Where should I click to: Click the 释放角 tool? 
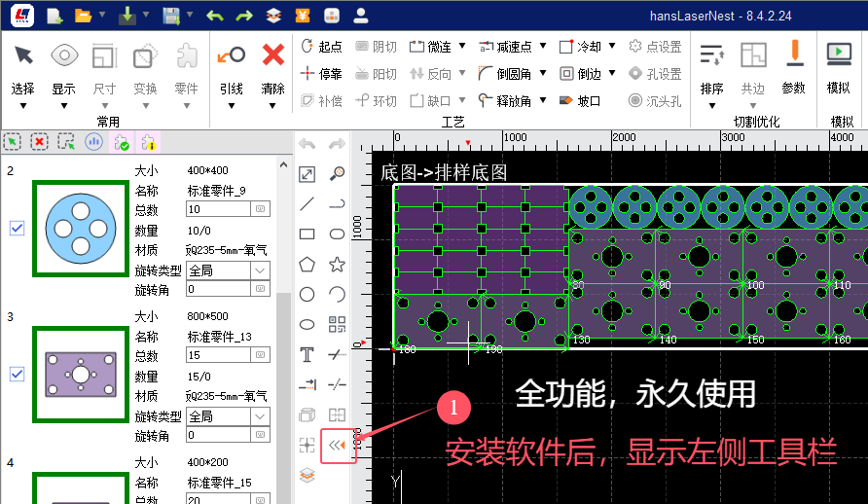pos(505,100)
